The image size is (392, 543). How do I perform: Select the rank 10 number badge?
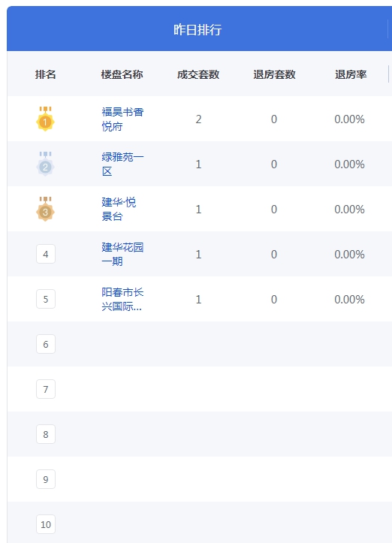click(x=46, y=524)
